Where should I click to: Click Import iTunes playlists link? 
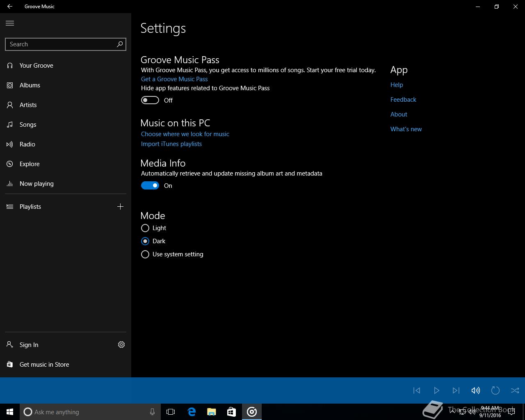pos(171,144)
